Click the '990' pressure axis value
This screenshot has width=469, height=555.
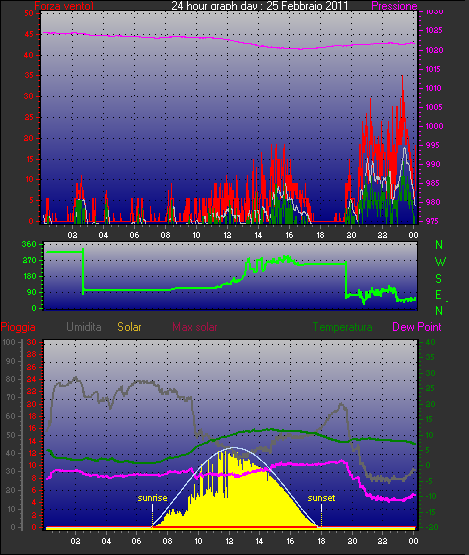pos(432,164)
